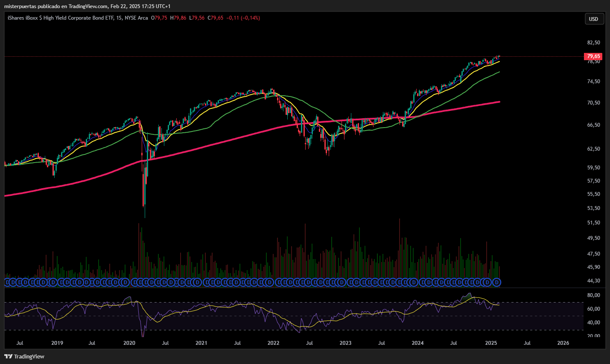Click the Feb 22, 2025 17:25 UTC+1 timestamp
The width and height of the screenshot is (610, 364).
[x=140, y=6]
